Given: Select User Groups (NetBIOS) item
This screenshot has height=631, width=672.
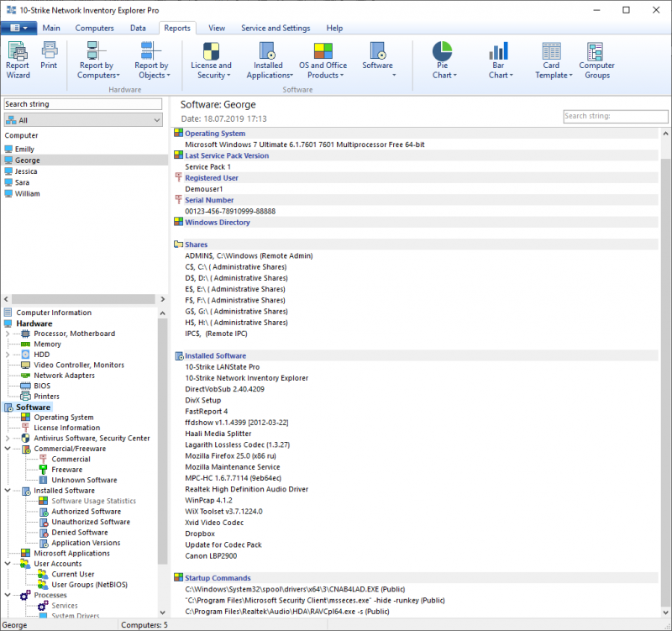Looking at the screenshot, I should (x=90, y=585).
